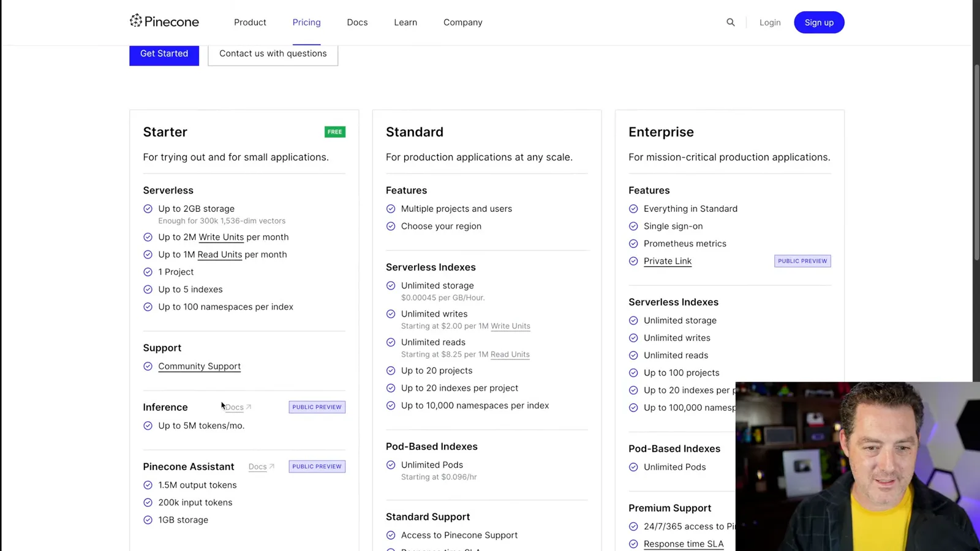
Task: Click the Read Units link under Standard
Action: click(510, 354)
